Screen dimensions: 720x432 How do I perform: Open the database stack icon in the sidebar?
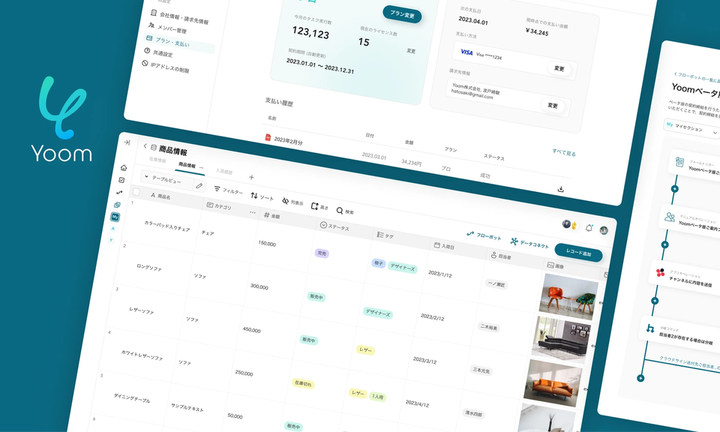[117, 205]
